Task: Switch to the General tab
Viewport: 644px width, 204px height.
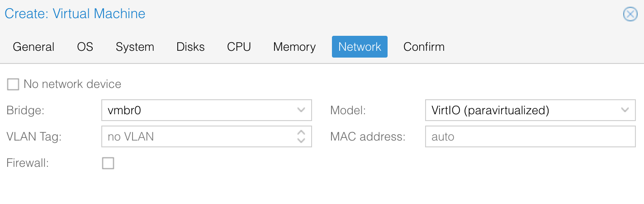Action: pyautogui.click(x=33, y=47)
